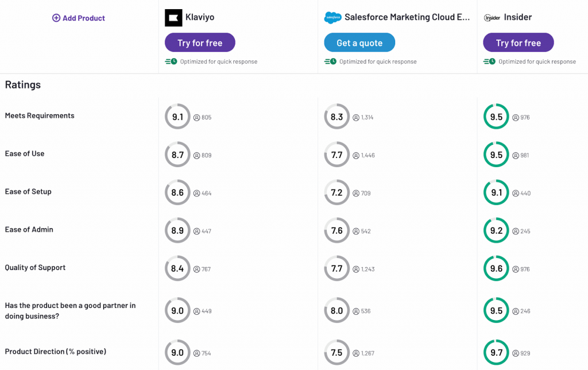Click Klaviyo's 9.1 Meets Requirements rating ring
Viewport: 588px width, 370px height.
pyautogui.click(x=177, y=117)
